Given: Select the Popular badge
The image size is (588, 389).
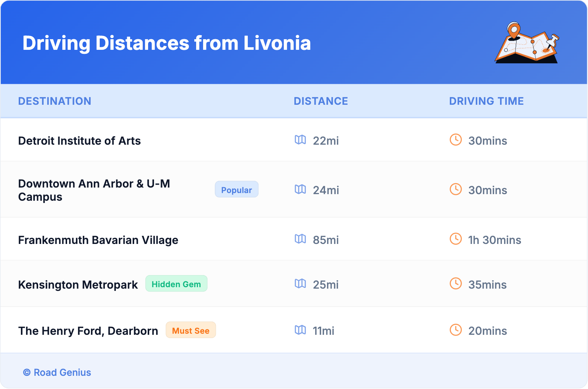Looking at the screenshot, I should [x=236, y=190].
